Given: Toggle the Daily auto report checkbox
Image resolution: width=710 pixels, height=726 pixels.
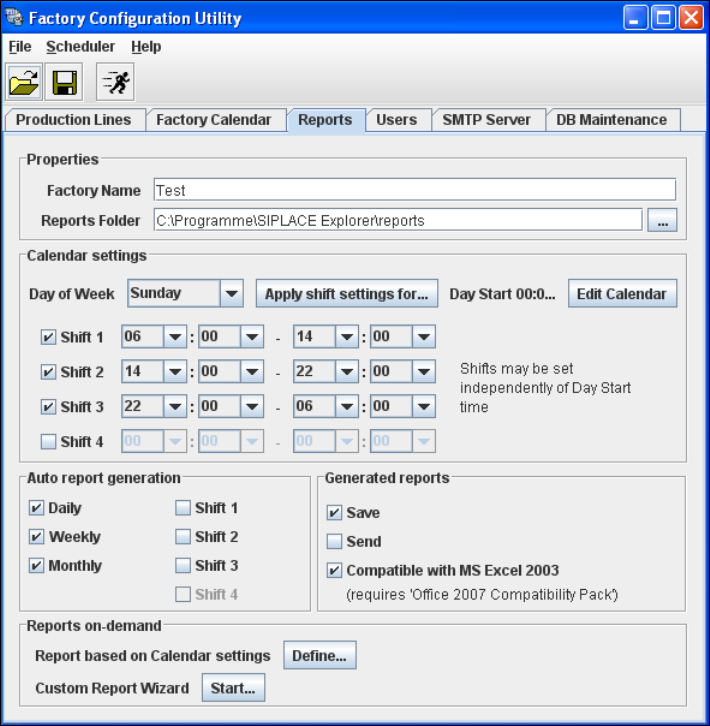Looking at the screenshot, I should point(36,508).
